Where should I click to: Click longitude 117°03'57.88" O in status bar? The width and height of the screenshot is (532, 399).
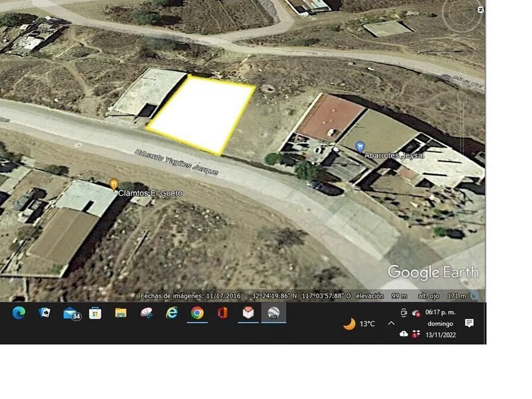[326, 296]
